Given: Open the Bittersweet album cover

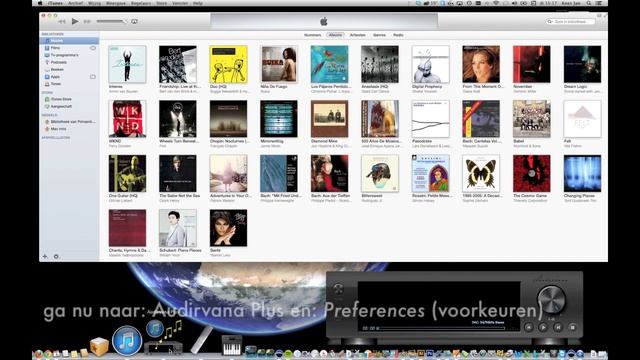Looking at the screenshot, I should coord(380,173).
